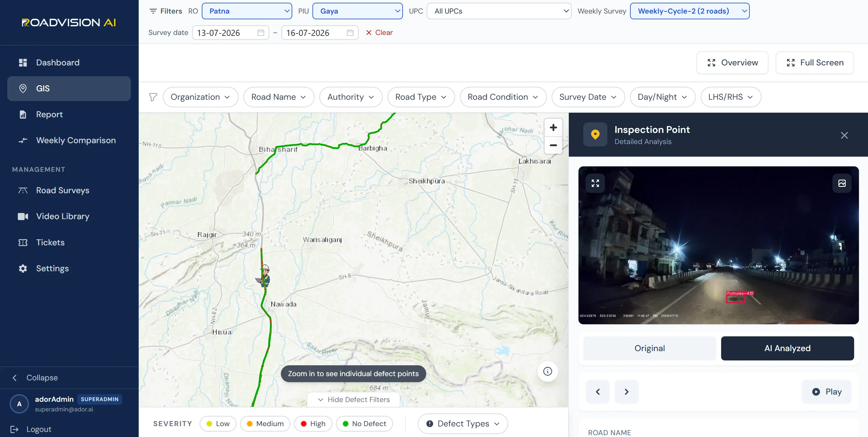Switch to AI Analyzed image view
Screen dimensions: 868x437
(787, 348)
